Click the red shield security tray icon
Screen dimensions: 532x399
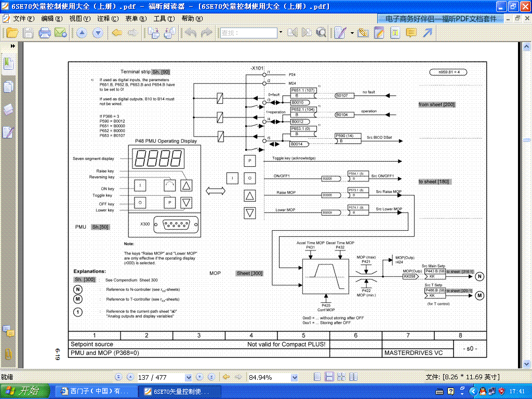pyautogui.click(x=501, y=392)
